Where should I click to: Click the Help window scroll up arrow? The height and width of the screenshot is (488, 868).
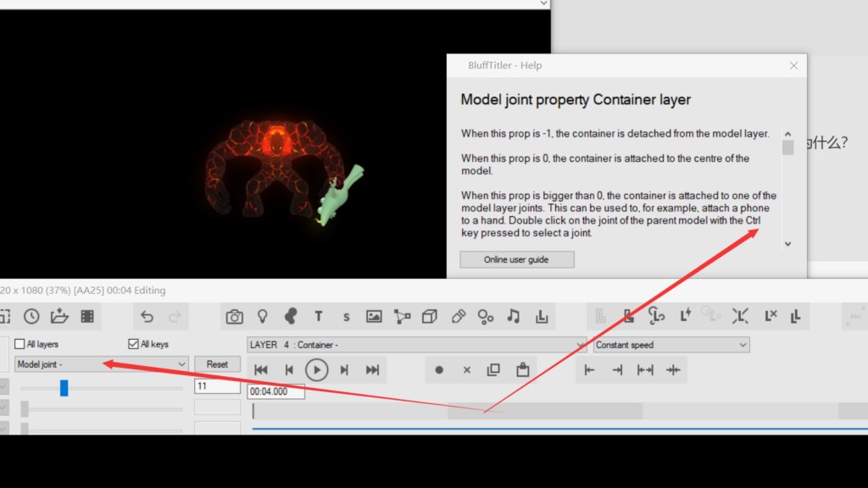787,134
